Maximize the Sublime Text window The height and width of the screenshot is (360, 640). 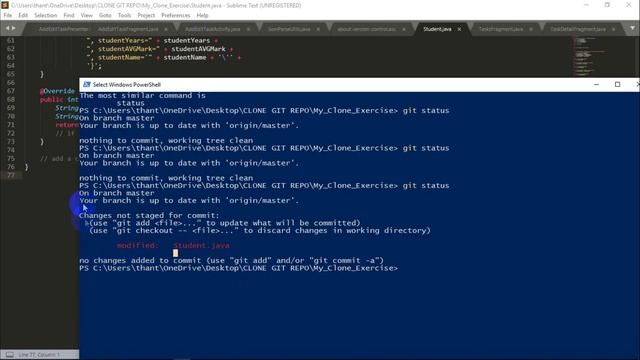(x=607, y=5)
